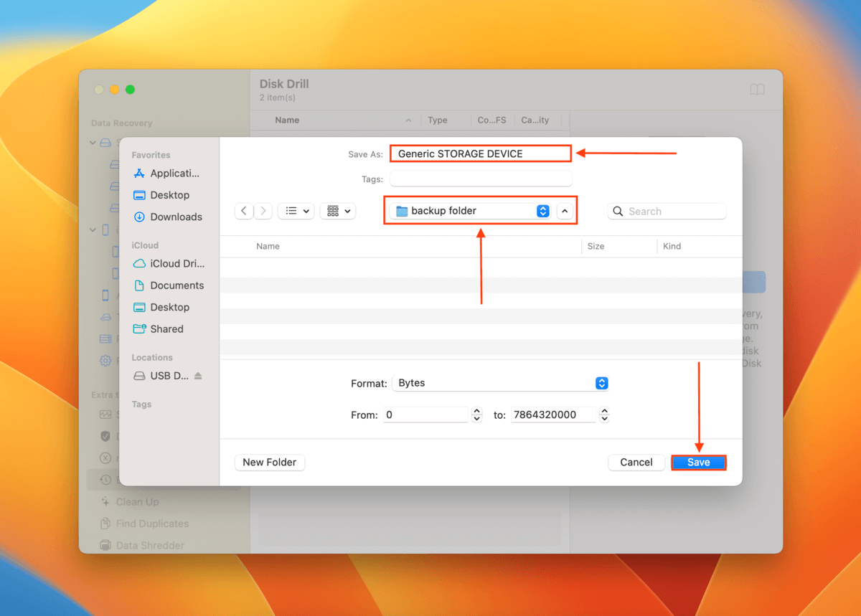This screenshot has width=861, height=616.
Task: Click the From value stepper arrows
Action: coord(476,414)
